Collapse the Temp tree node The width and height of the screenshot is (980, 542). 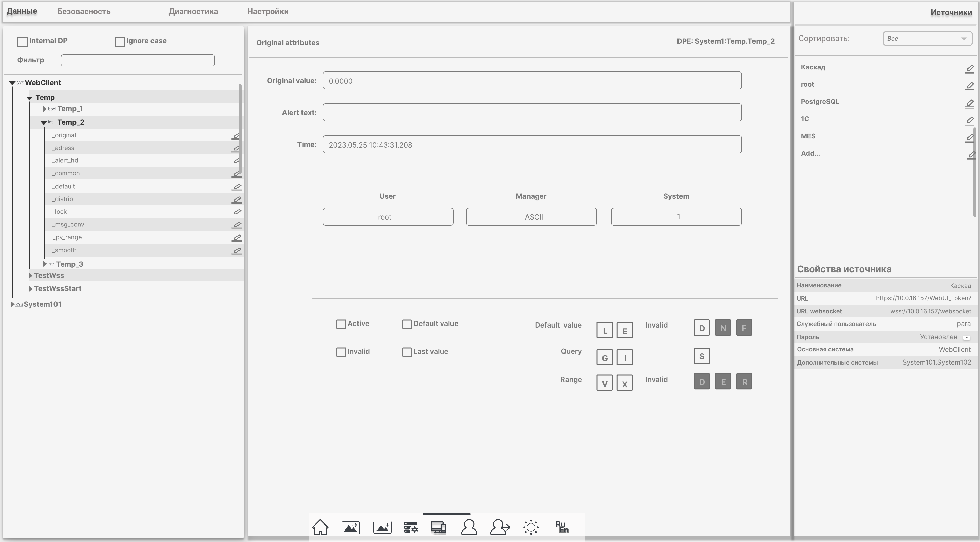[29, 98]
